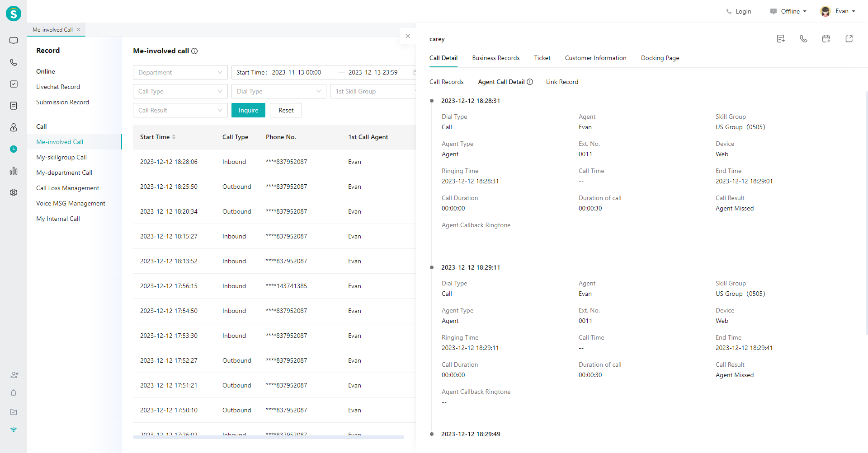Select the Link Record sub-tab
Screen dimensions: 868x453
pyautogui.click(x=562, y=82)
